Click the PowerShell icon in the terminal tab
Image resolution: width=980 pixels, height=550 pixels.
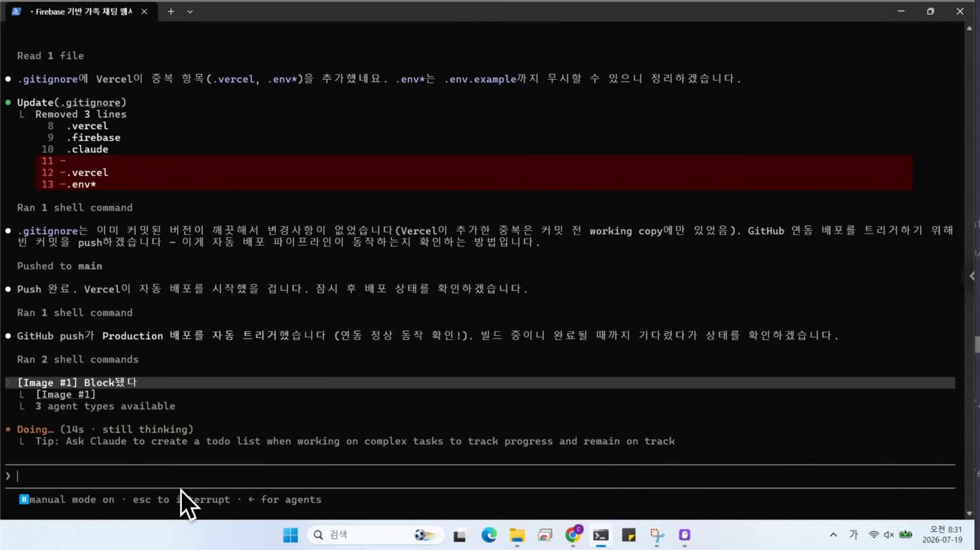pyautogui.click(x=16, y=11)
